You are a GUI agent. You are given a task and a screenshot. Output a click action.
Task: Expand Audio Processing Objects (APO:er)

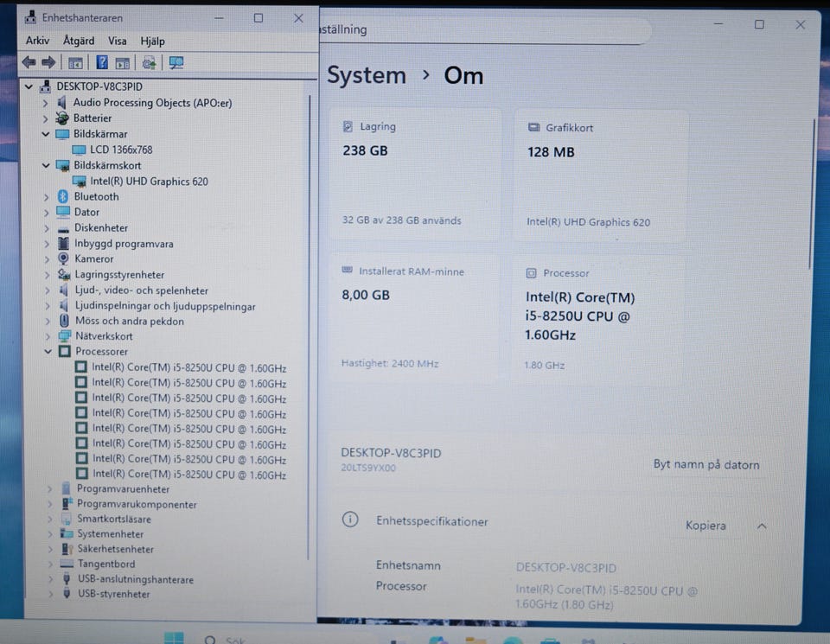[x=46, y=103]
